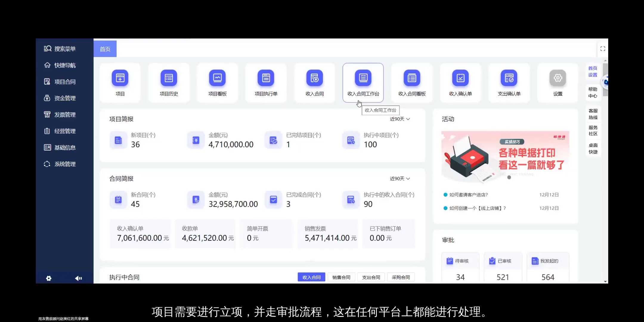Open the 设置 gear icon

(558, 83)
